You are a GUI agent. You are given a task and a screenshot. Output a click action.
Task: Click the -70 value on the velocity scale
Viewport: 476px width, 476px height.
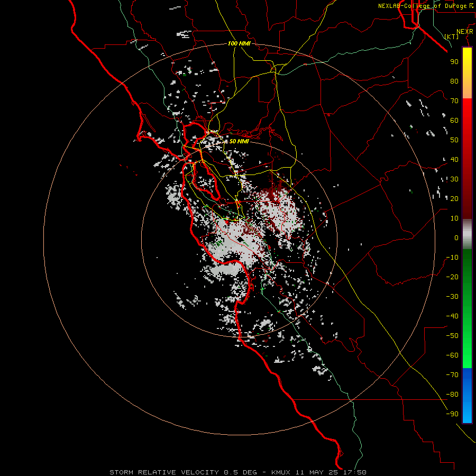pyautogui.click(x=452, y=375)
